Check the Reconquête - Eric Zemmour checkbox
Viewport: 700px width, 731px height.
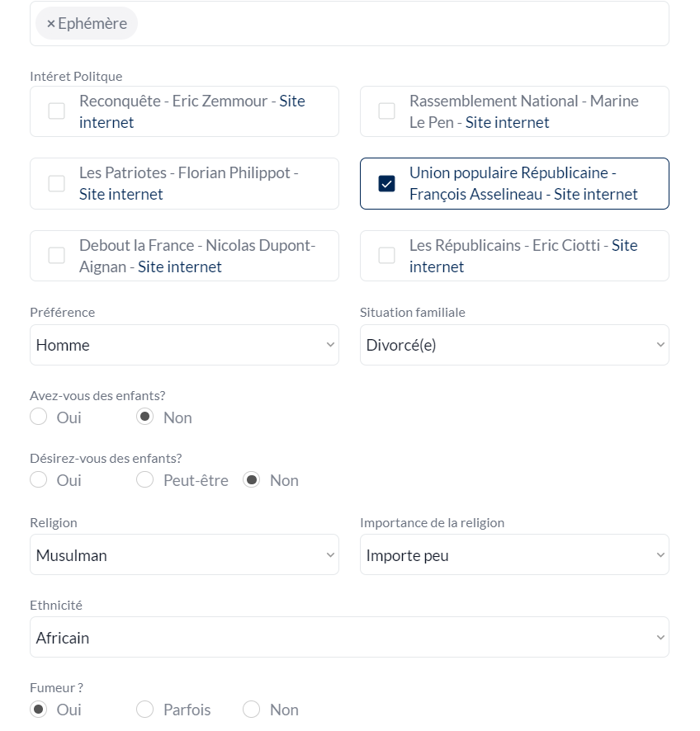(x=56, y=111)
